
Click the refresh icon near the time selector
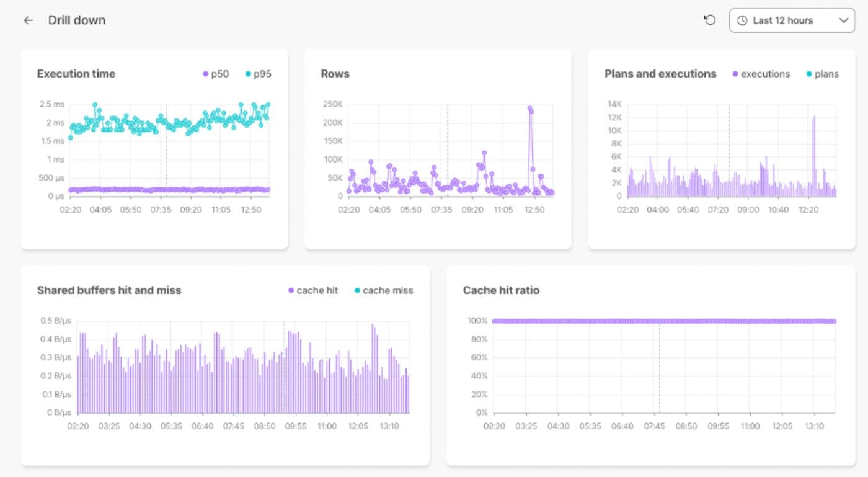(x=709, y=20)
